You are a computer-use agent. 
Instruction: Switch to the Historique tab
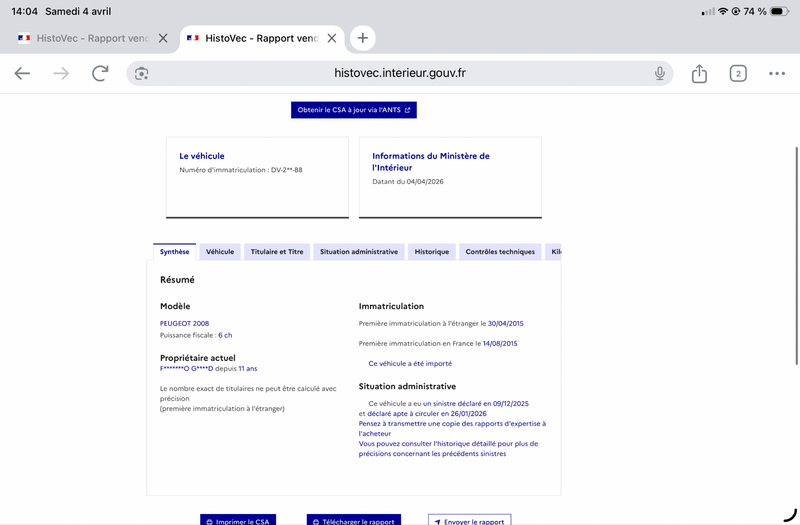click(x=432, y=252)
